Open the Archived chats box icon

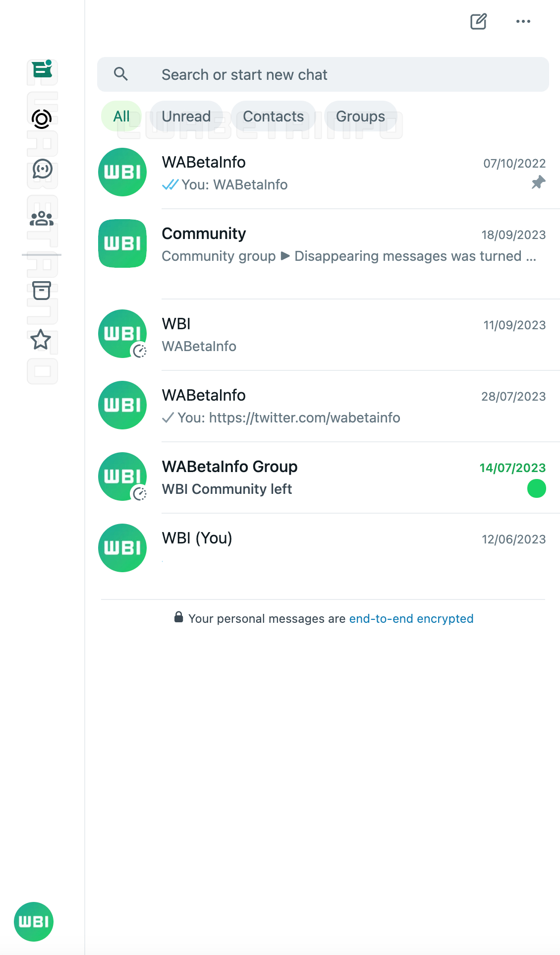click(x=42, y=291)
